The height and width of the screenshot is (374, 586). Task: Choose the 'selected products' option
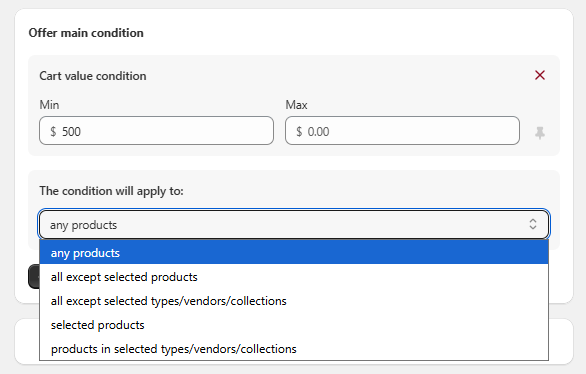pos(294,325)
